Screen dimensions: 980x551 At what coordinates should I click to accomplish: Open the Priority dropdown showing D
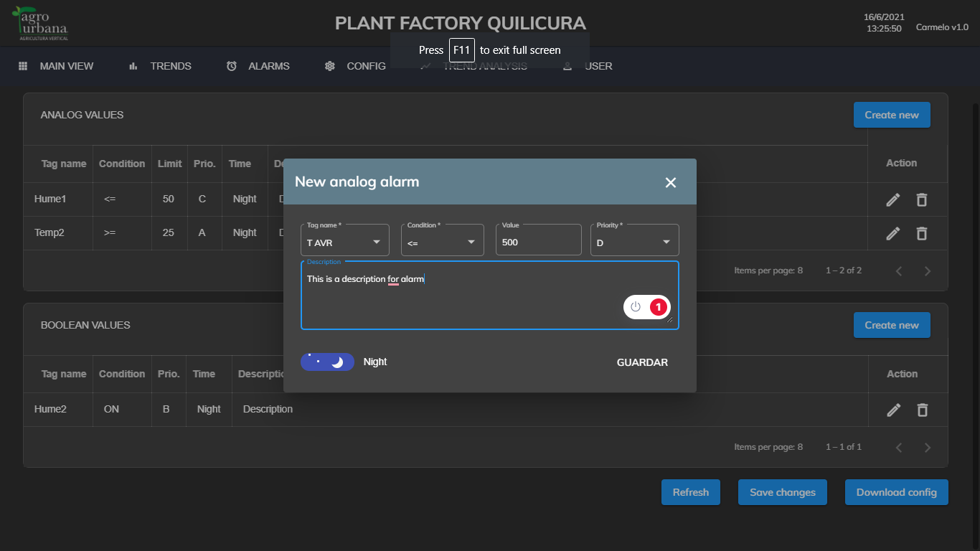[634, 240]
